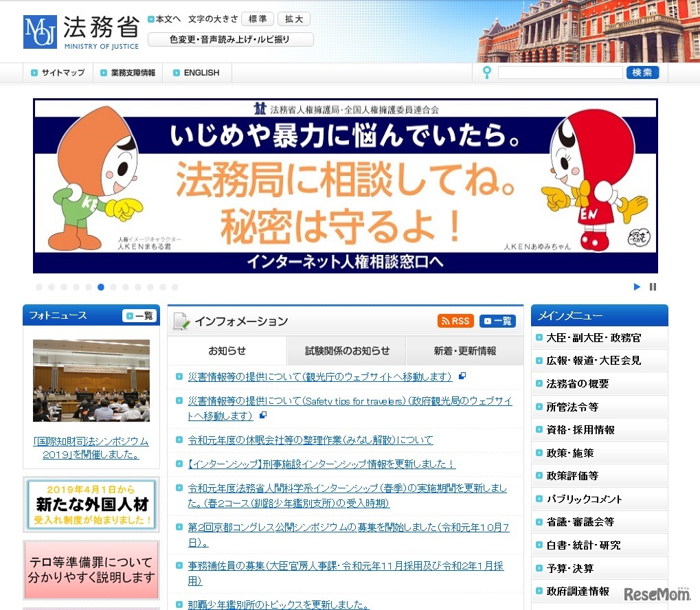Open 白書・統計・研究 menu item

point(600,545)
